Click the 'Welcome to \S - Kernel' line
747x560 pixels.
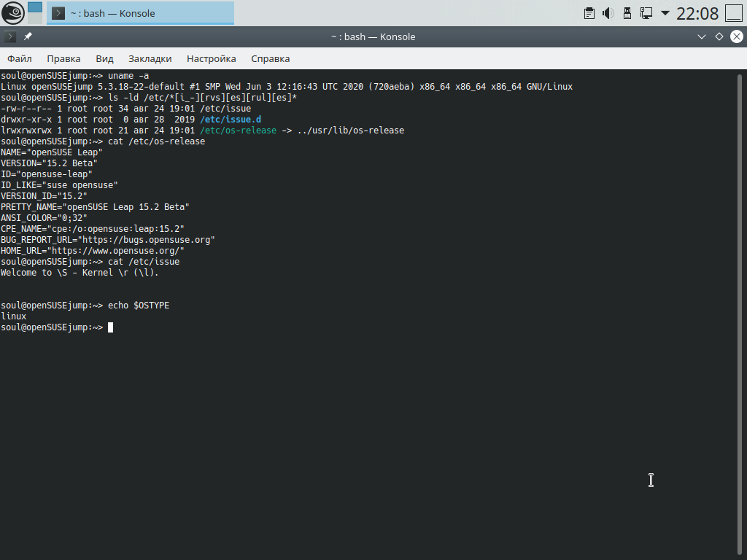tap(80, 273)
